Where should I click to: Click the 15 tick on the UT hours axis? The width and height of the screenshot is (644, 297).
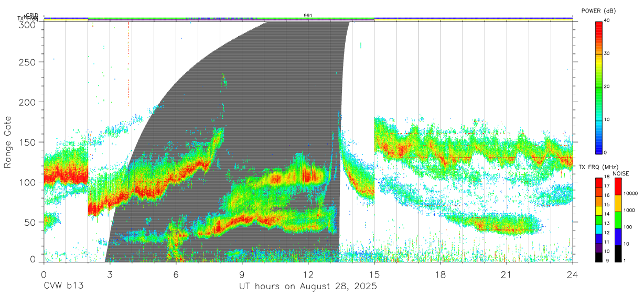pos(374,274)
